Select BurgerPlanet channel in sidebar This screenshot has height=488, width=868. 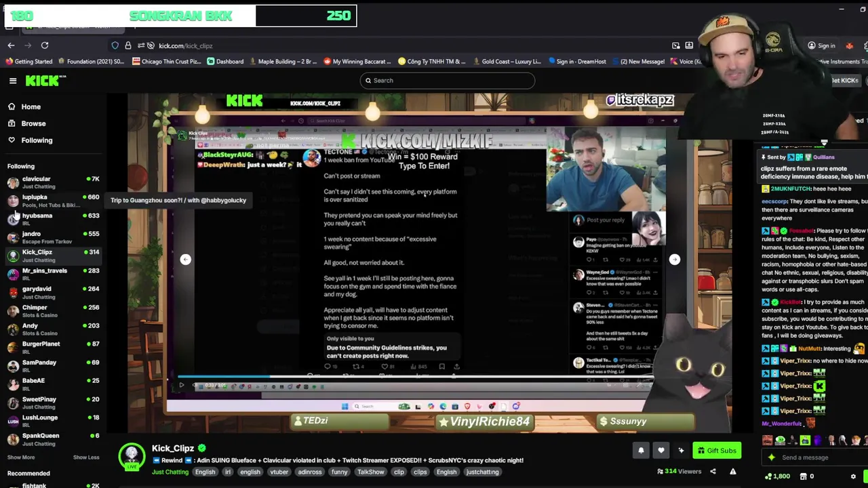click(53, 347)
